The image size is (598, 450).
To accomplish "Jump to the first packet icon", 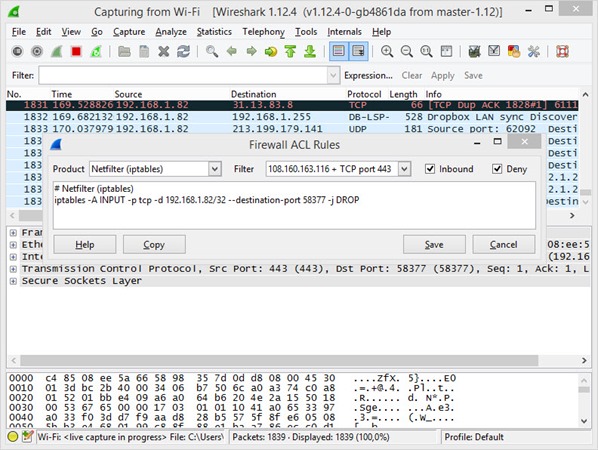I will point(290,51).
